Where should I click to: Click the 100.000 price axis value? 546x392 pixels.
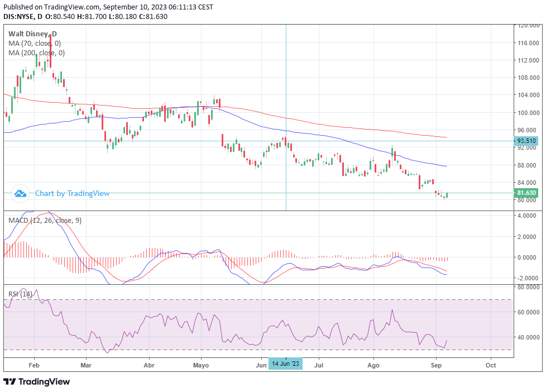pos(529,113)
